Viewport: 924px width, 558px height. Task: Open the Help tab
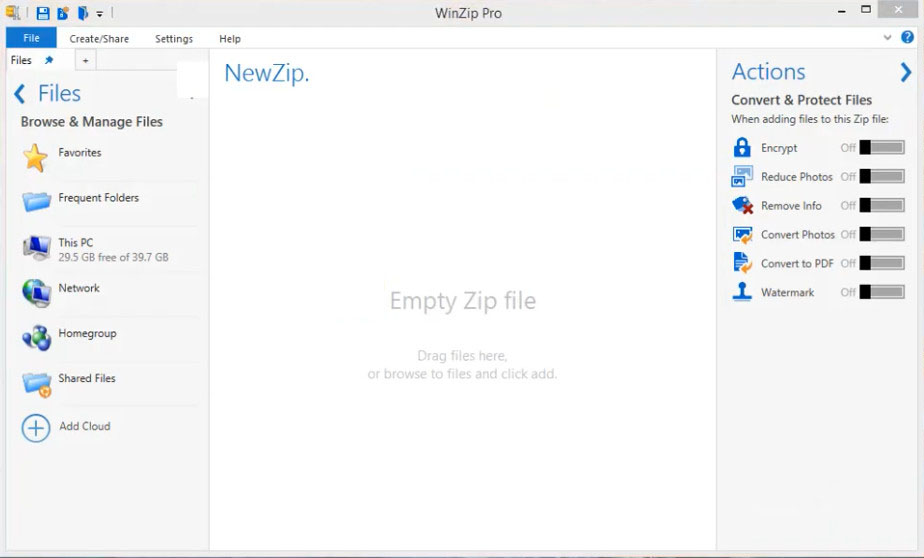point(230,39)
